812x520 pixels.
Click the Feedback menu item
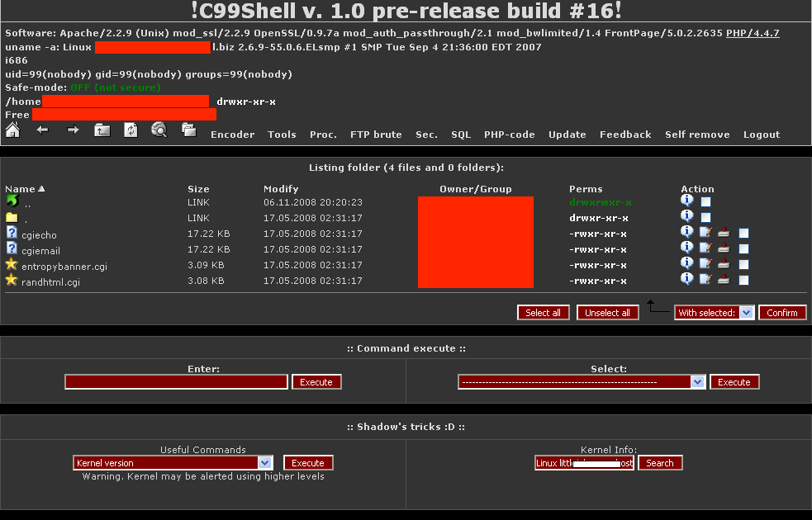point(625,135)
